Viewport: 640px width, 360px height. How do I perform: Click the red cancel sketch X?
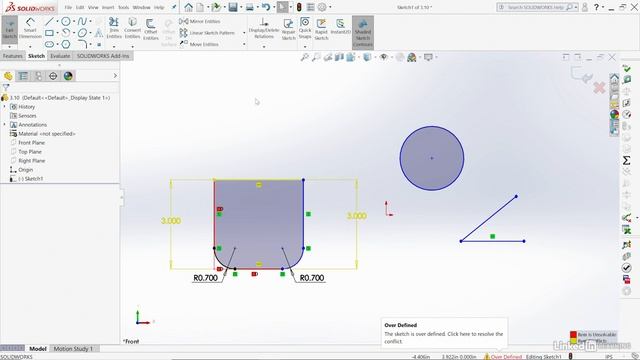pos(599,87)
